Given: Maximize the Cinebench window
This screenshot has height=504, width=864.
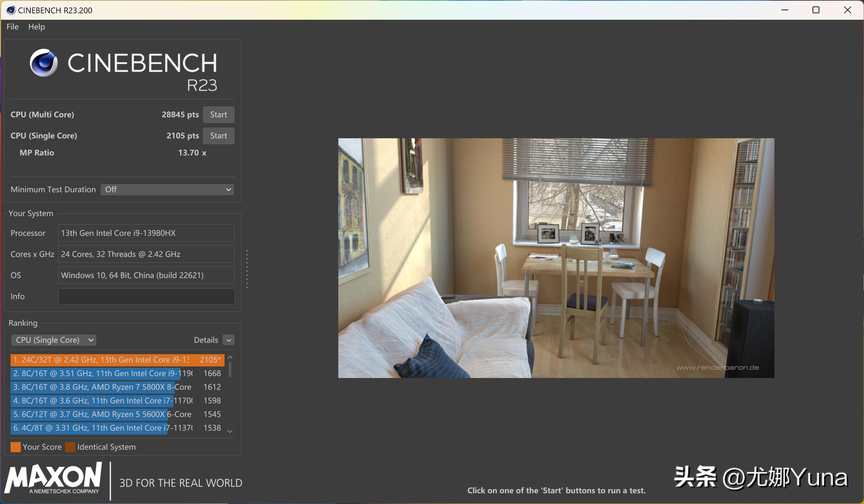Looking at the screenshot, I should click(816, 10).
